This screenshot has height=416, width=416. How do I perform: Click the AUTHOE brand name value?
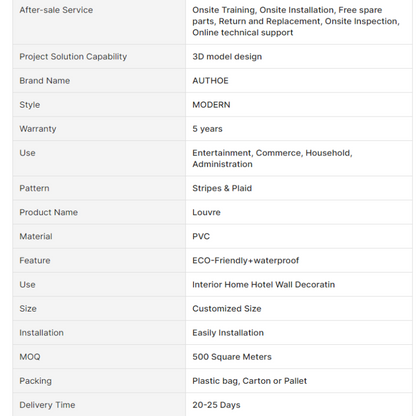tap(210, 81)
